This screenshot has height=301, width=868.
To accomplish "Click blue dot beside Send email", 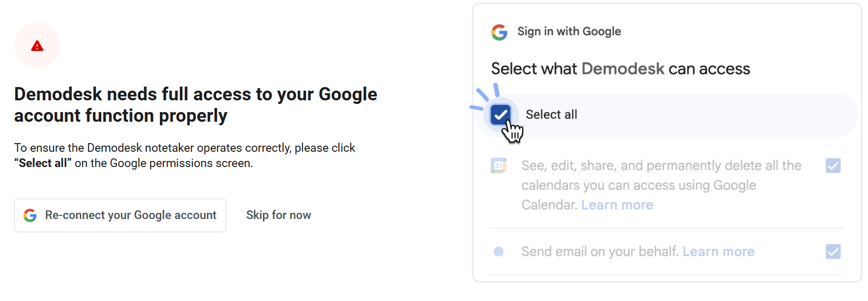I will [499, 252].
